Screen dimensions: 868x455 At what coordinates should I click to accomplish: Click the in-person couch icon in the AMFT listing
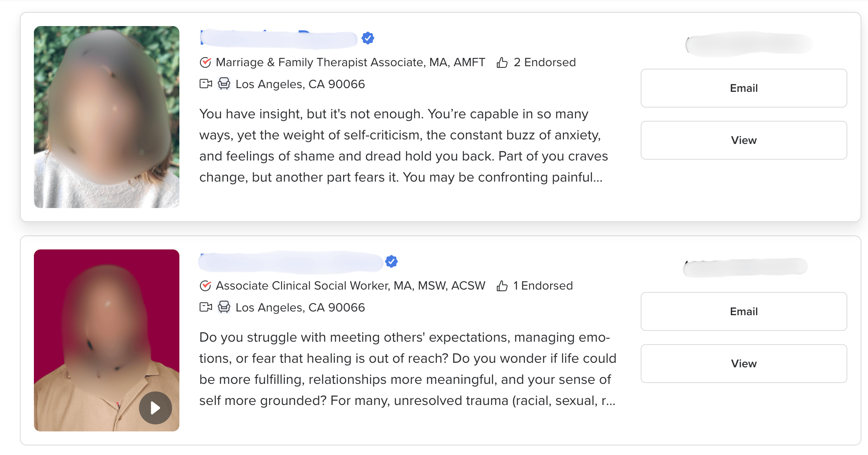point(224,84)
